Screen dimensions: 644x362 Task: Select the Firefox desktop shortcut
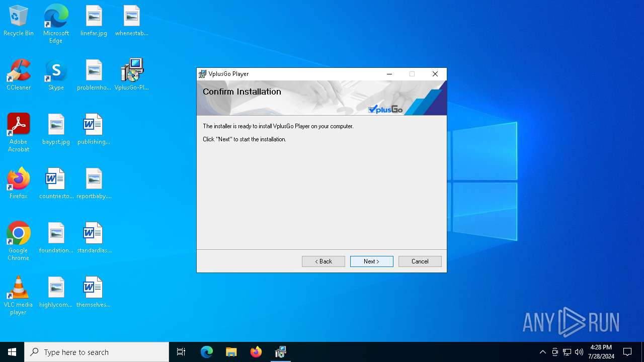click(x=19, y=184)
